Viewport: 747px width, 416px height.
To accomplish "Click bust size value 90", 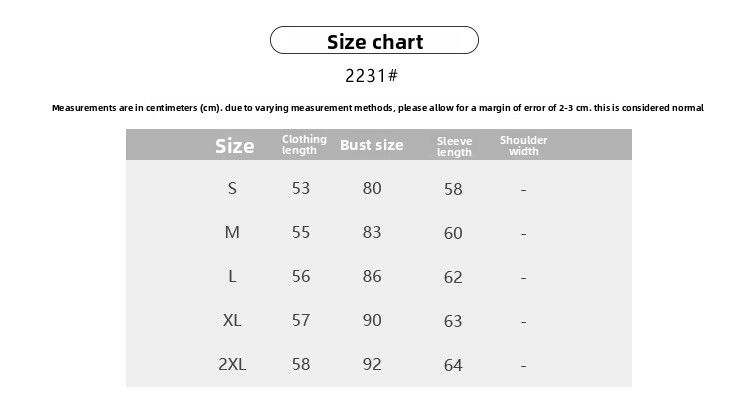I will pos(372,321).
